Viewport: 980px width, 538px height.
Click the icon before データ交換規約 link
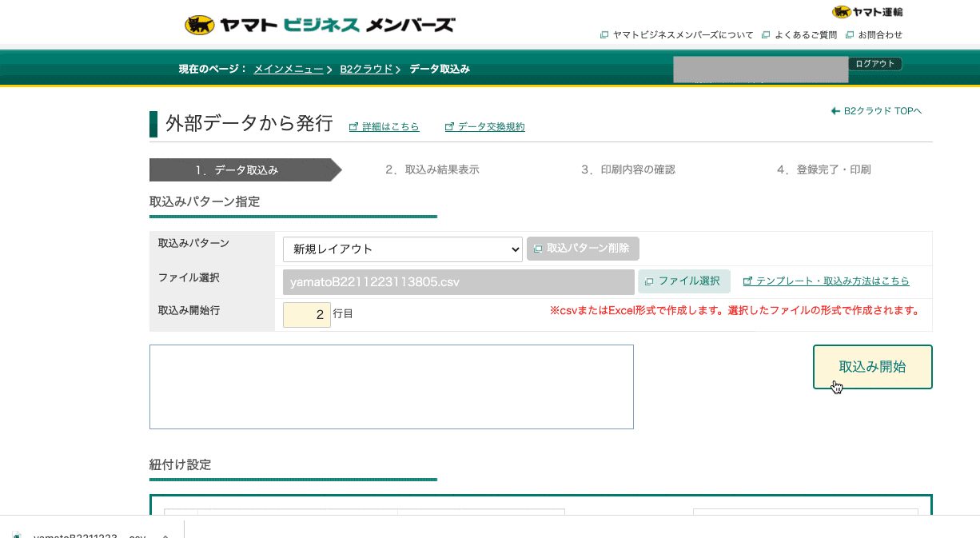[x=449, y=126]
